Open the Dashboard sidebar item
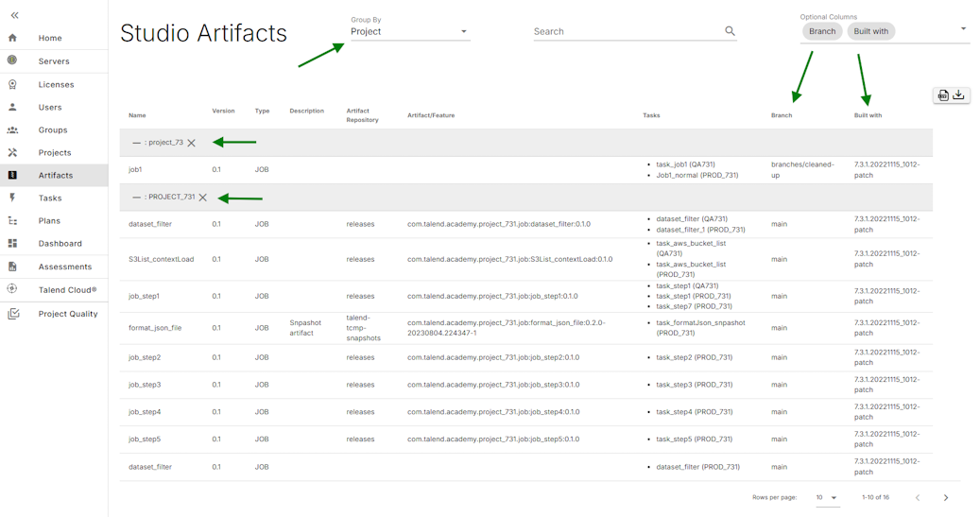Image resolution: width=980 pixels, height=517 pixels. (x=60, y=244)
